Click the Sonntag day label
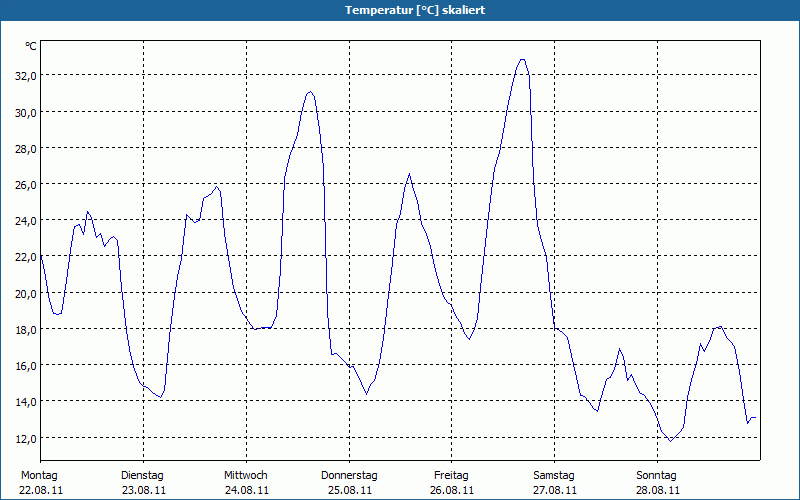The width and height of the screenshot is (800, 500). tap(657, 476)
